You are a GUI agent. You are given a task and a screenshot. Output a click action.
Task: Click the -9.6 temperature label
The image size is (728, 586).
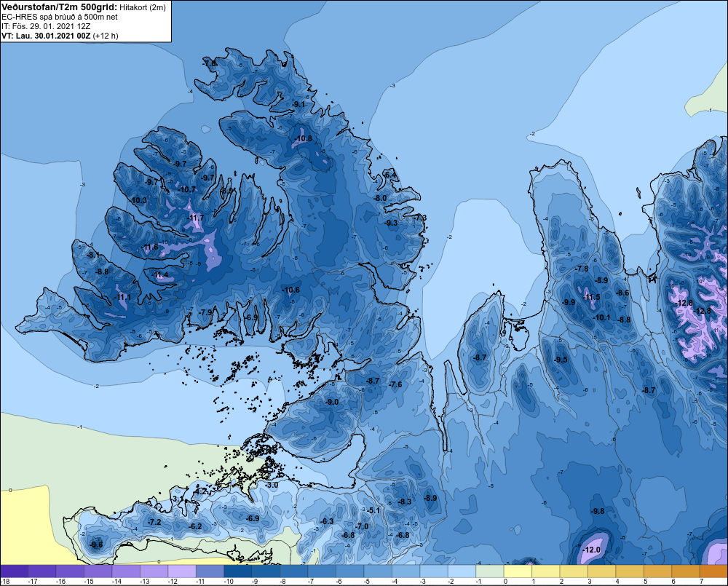point(96,545)
